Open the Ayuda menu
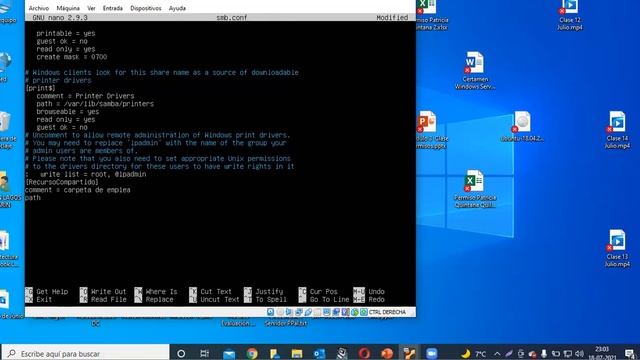Image resolution: width=640 pixels, height=360 pixels. coord(177,8)
